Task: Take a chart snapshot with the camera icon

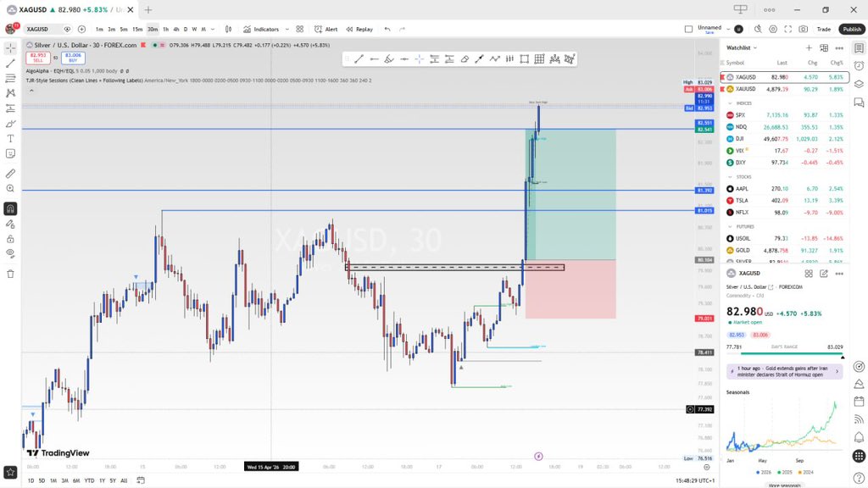Action: pos(804,28)
